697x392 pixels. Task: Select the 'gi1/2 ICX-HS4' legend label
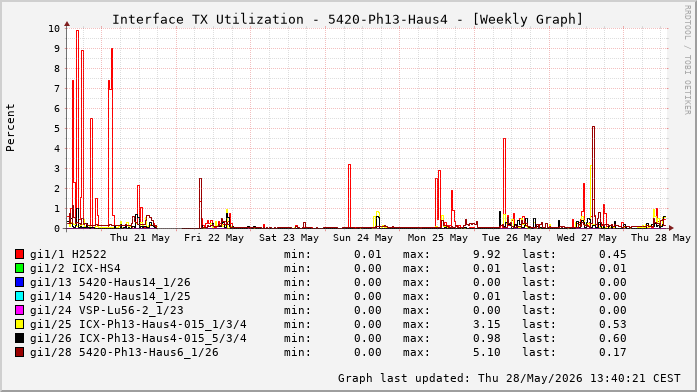(x=75, y=268)
